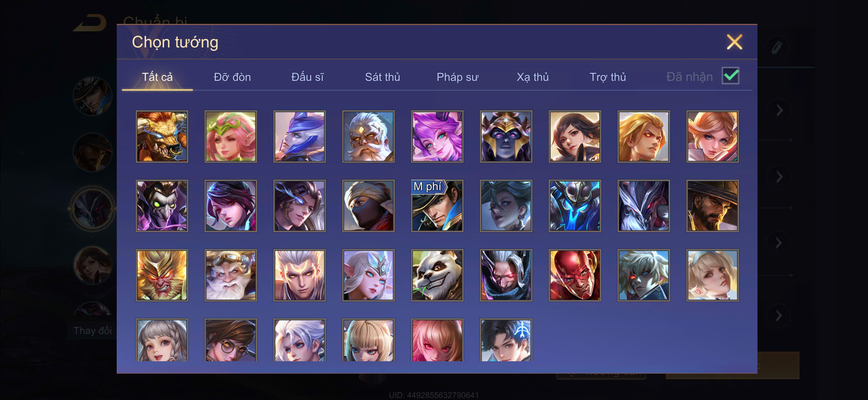Pick the red masked Flash hero
This screenshot has height=400, width=868.
tap(575, 275)
